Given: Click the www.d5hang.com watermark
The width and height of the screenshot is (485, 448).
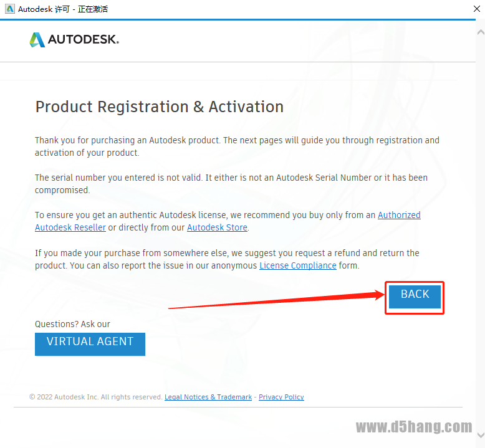Looking at the screenshot, I should pos(414,427).
